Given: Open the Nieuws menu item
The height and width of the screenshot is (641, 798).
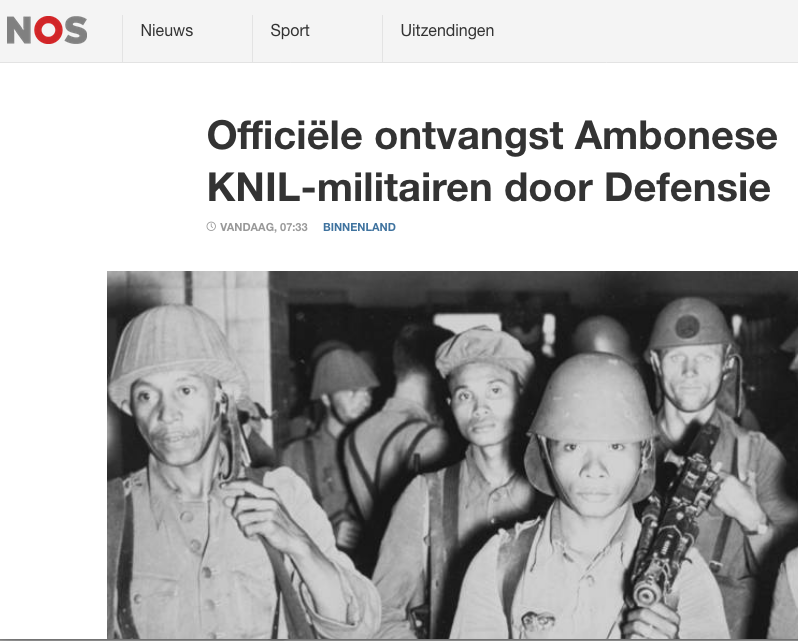Looking at the screenshot, I should coord(166,31).
